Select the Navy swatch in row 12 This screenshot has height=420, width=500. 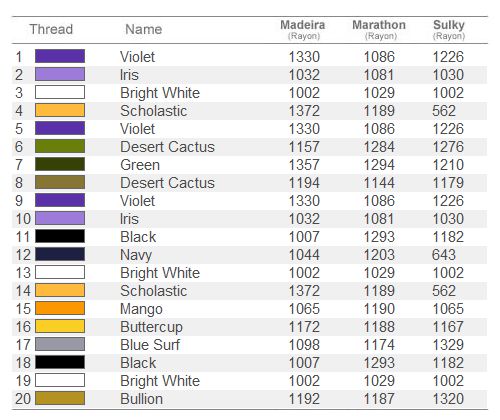pos(60,254)
